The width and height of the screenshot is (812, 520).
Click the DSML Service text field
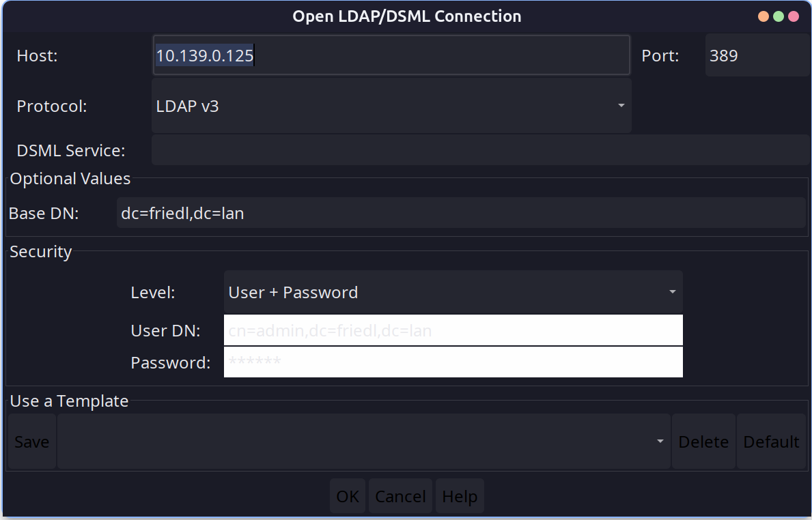tap(479, 150)
